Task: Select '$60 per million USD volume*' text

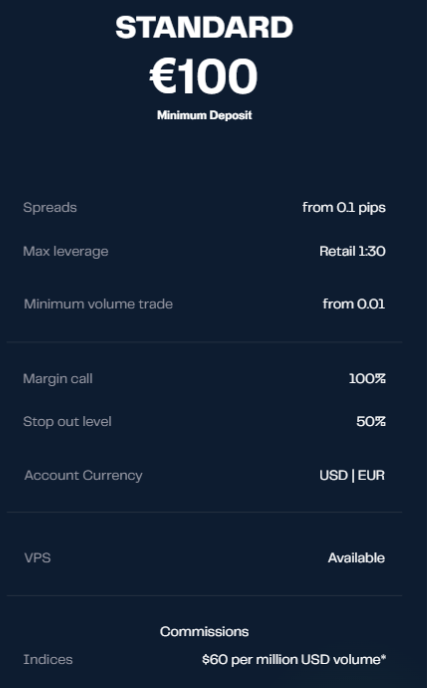Action: tap(294, 659)
